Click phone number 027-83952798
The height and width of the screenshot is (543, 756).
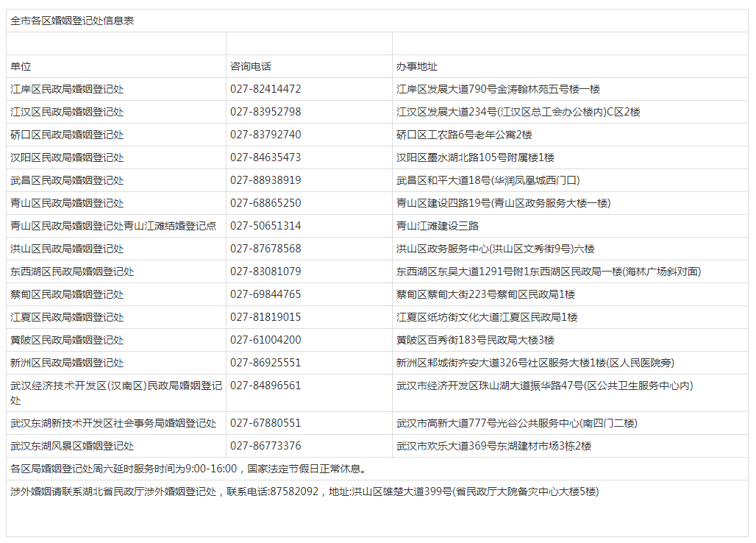pyautogui.click(x=265, y=112)
